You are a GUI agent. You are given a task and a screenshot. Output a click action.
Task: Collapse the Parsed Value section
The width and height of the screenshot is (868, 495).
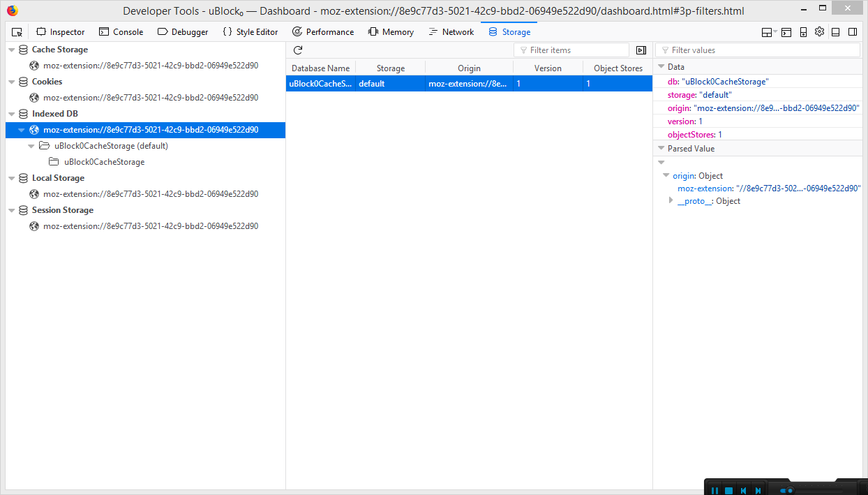coord(661,149)
